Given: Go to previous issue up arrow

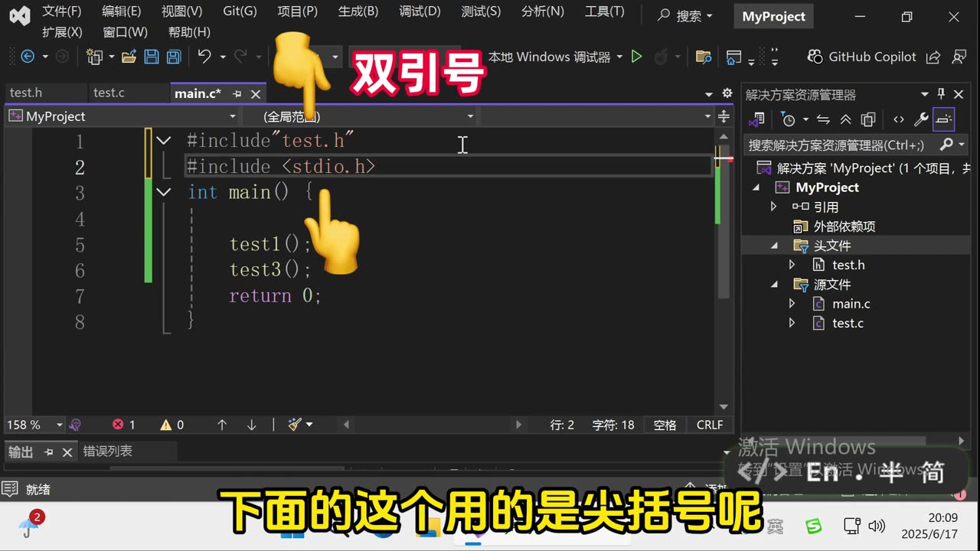Looking at the screenshot, I should [222, 425].
